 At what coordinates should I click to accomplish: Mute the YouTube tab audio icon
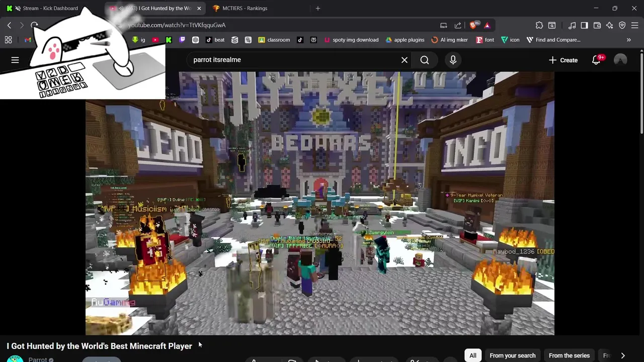pos(121,8)
